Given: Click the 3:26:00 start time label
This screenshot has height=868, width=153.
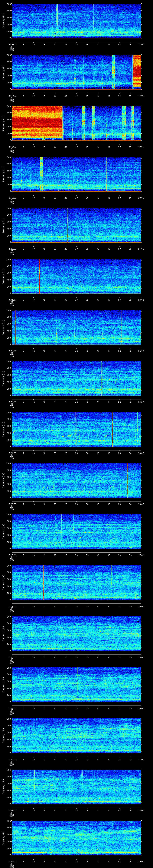Looking at the screenshot, I should tap(12, 555).
